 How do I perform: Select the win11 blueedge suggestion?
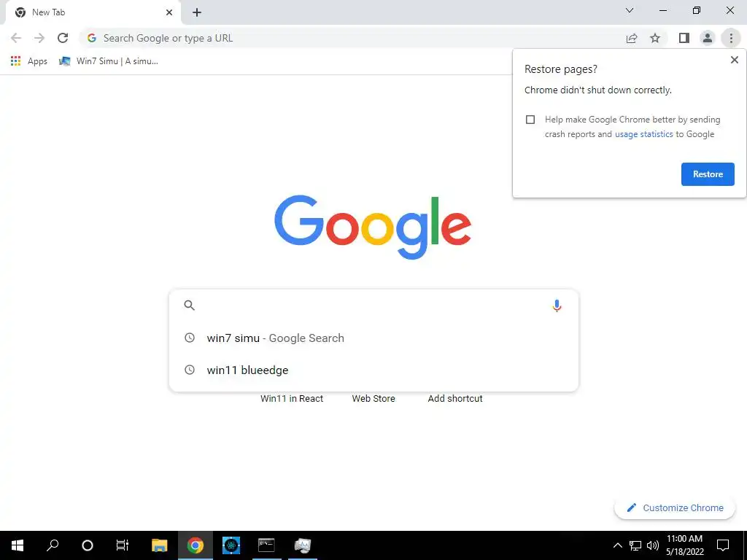tap(374, 370)
